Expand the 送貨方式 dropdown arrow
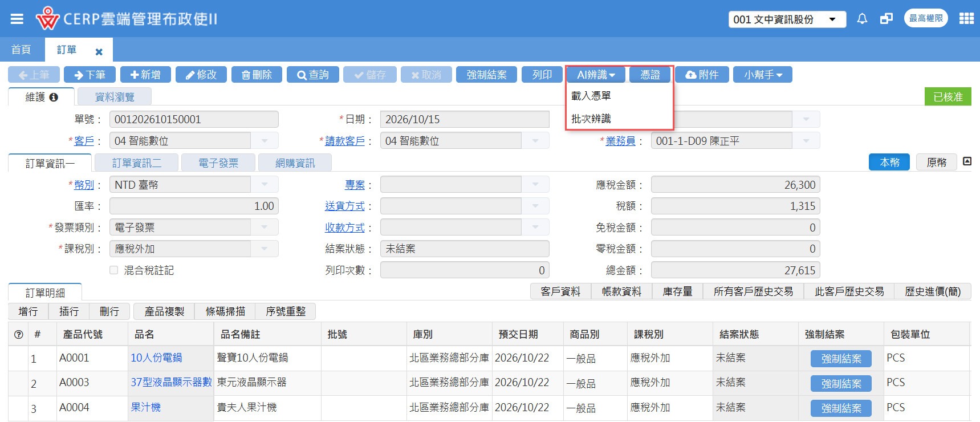Image resolution: width=980 pixels, height=422 pixels. (535, 206)
